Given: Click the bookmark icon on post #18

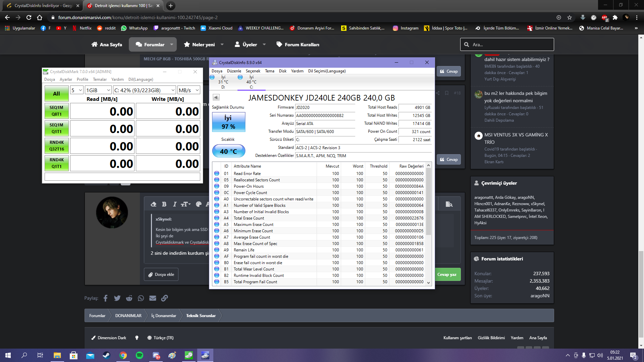Looking at the screenshot, I should pos(447,93).
